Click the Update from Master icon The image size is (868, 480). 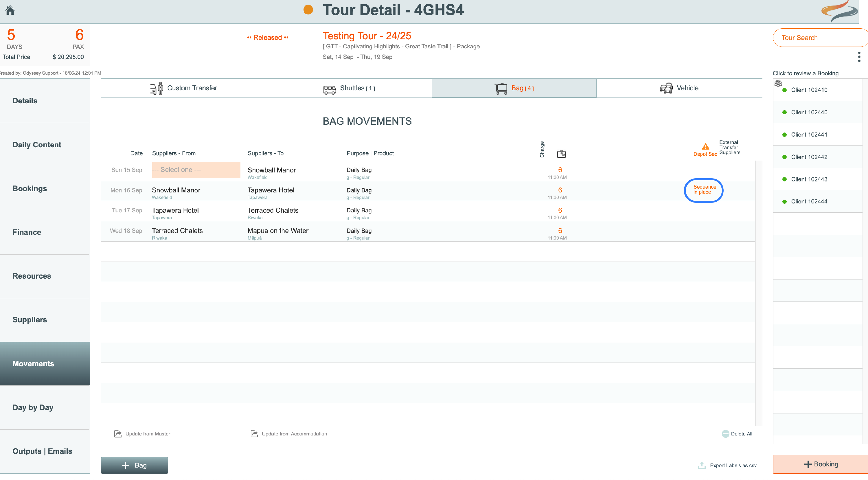(x=117, y=434)
